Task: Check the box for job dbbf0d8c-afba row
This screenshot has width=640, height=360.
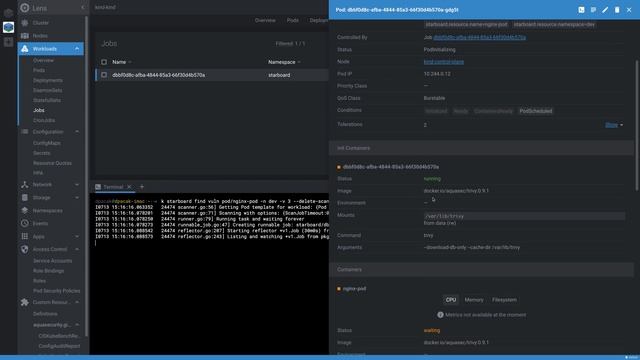Action: tap(104, 75)
